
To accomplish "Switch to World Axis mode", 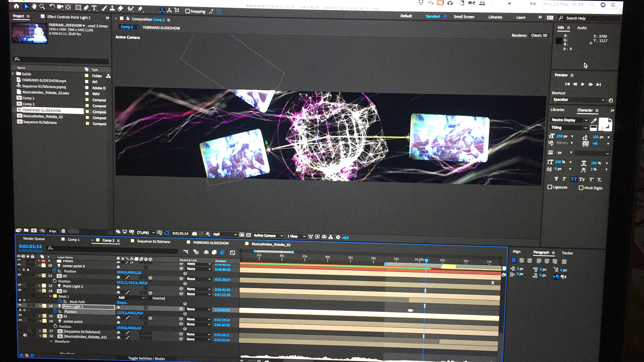I will click(169, 10).
